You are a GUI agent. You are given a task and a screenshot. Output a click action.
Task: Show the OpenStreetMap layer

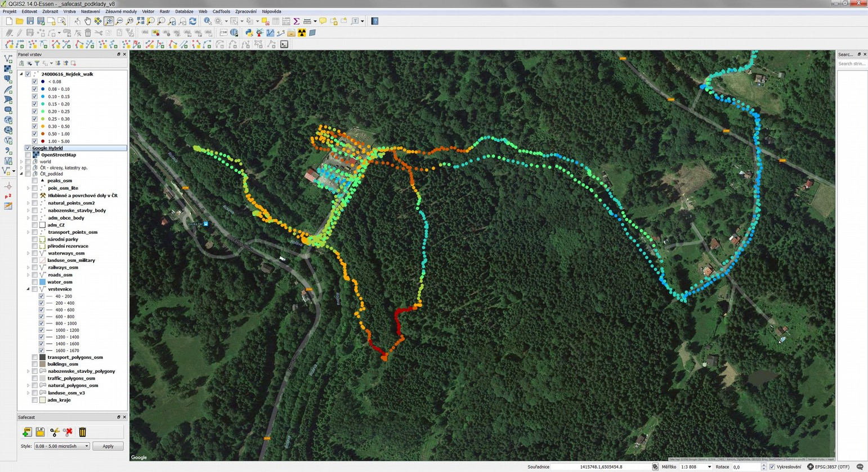point(28,155)
